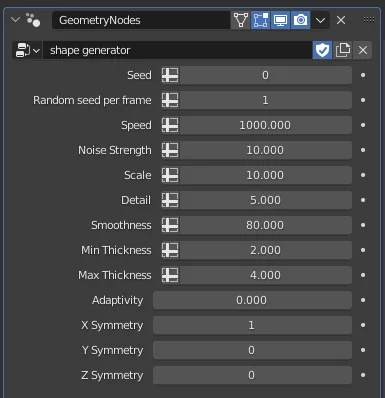Click animate dot next to Noise Strength
Image resolution: width=385 pixels, height=398 pixels.
coord(363,150)
